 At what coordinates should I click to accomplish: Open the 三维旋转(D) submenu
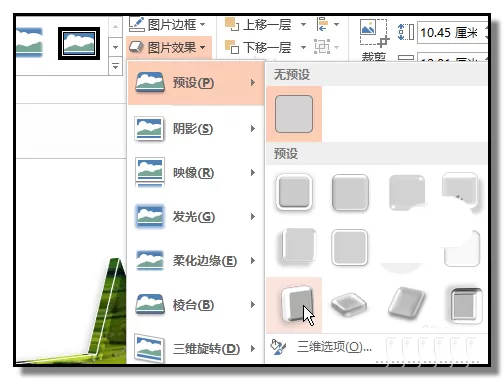196,348
